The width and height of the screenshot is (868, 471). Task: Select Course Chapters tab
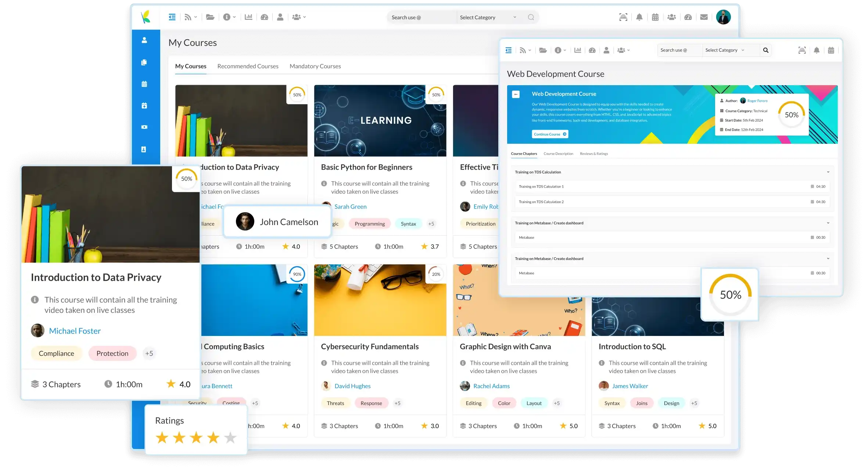click(x=524, y=154)
